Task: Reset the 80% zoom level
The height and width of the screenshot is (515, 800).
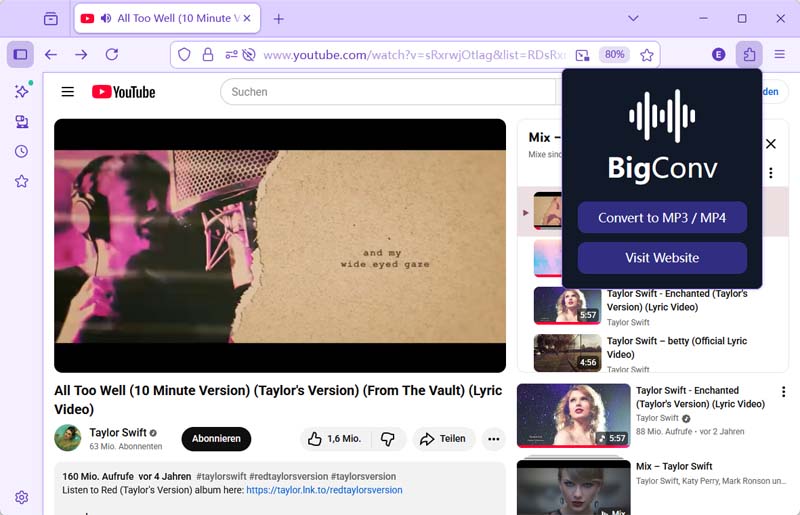Action: 614,55
